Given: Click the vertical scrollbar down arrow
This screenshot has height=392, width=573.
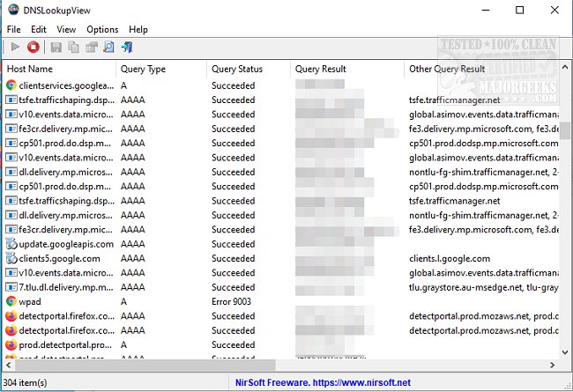Looking at the screenshot, I should (x=565, y=352).
